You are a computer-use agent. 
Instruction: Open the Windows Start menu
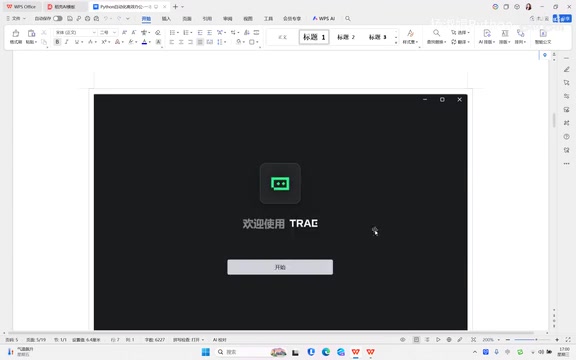pos(206,352)
